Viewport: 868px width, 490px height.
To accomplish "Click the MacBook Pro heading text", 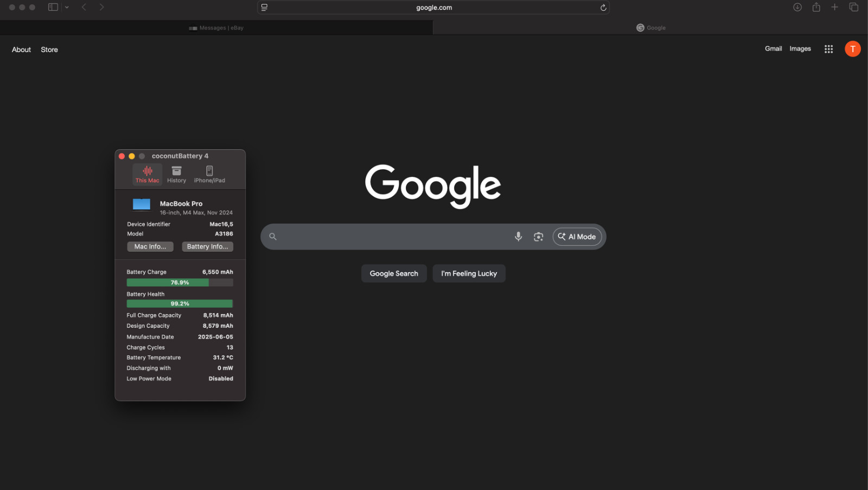I will point(181,204).
